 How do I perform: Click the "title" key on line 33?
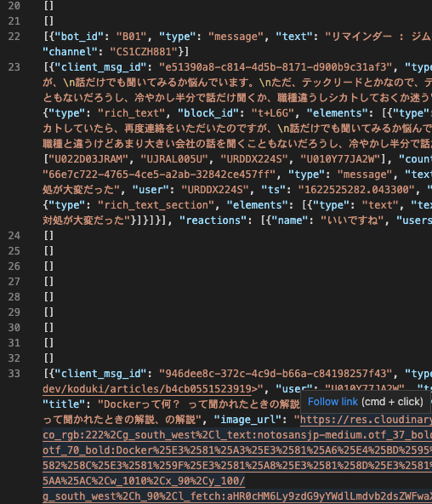coord(64,404)
